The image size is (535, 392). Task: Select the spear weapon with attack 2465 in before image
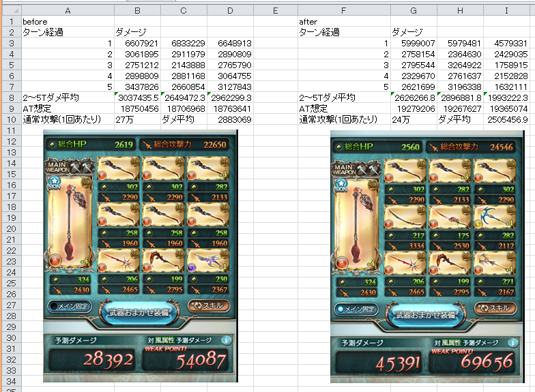(119, 260)
